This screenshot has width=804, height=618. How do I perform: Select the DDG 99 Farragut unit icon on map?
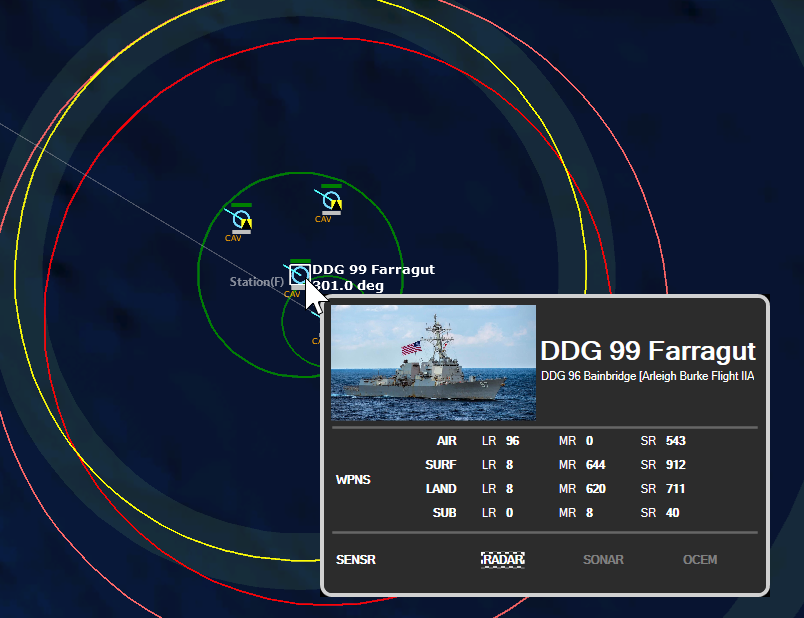(x=299, y=274)
